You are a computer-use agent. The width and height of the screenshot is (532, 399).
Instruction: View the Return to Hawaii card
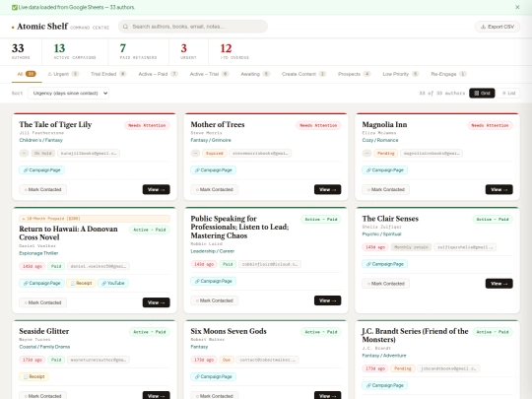click(x=156, y=302)
